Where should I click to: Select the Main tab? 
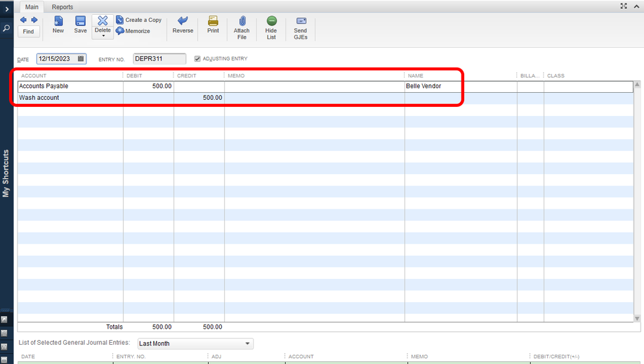(32, 7)
